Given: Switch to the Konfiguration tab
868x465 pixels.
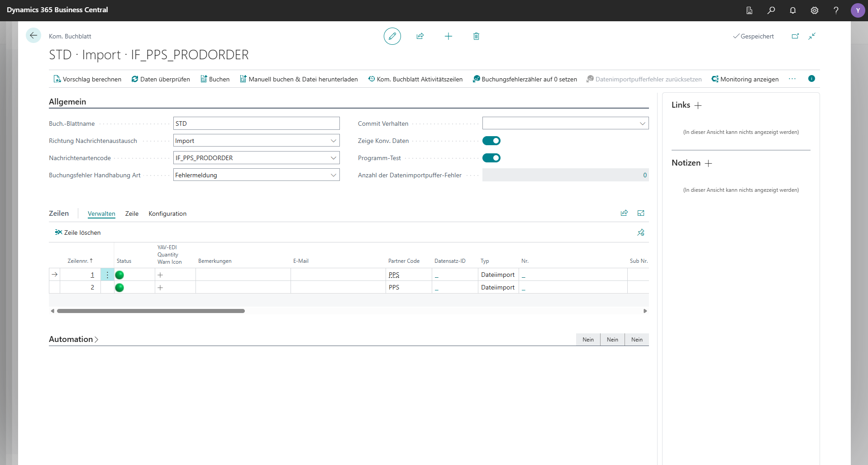Looking at the screenshot, I should [167, 214].
